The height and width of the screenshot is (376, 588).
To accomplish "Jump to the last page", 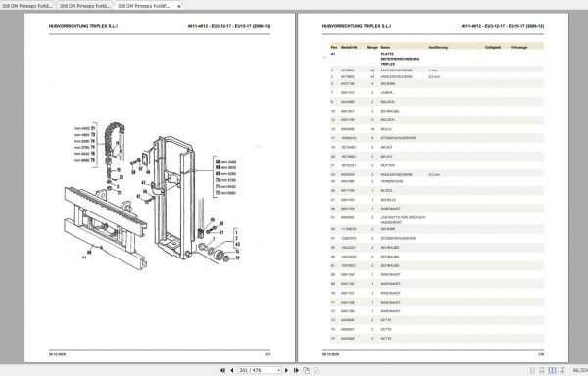I will (296, 370).
